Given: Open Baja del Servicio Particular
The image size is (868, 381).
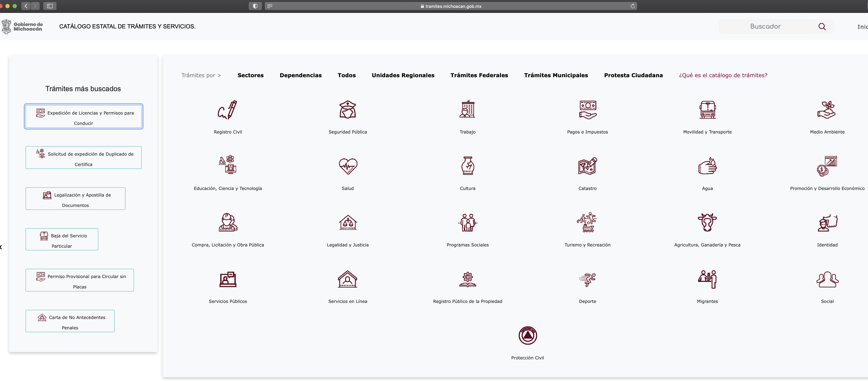Looking at the screenshot, I should tap(62, 239).
